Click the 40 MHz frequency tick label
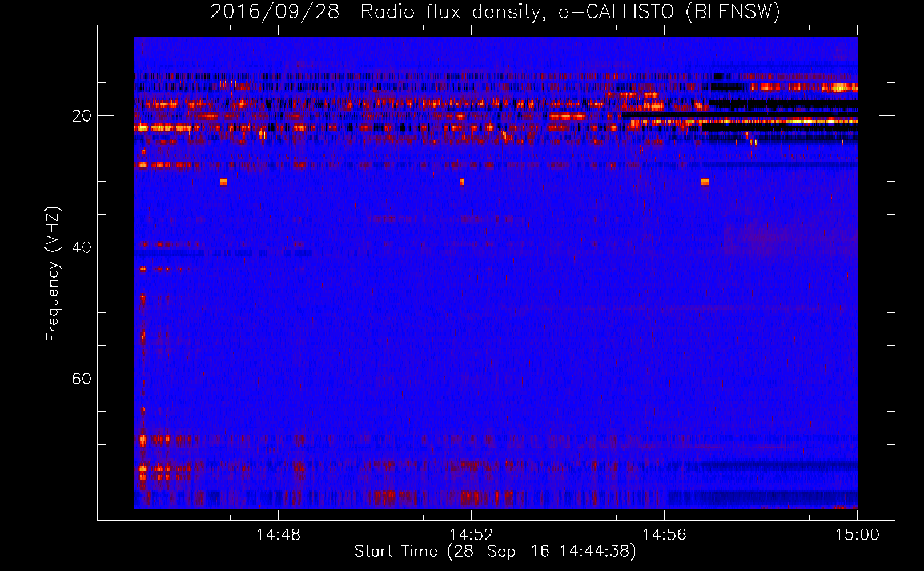This screenshot has width=924, height=571. (x=81, y=247)
